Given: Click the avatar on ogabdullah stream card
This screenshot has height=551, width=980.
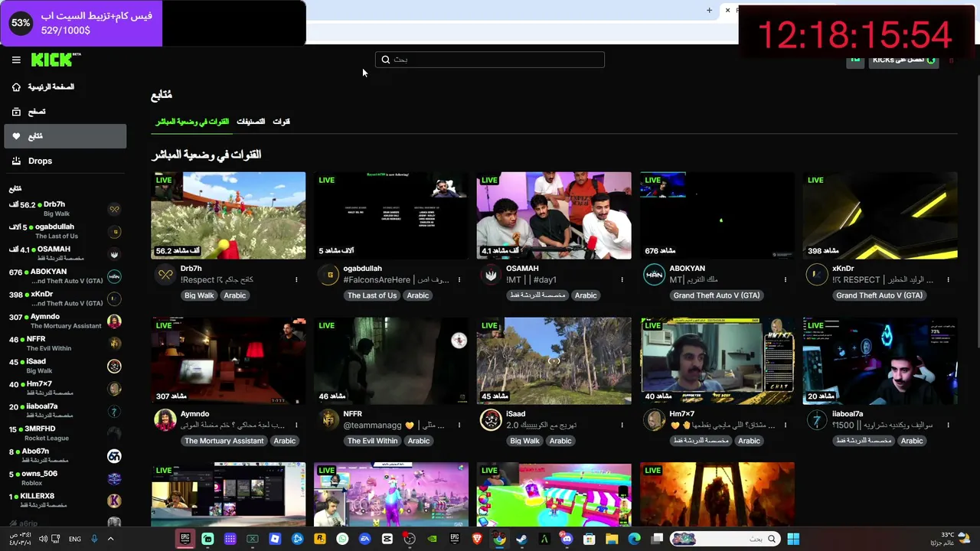Looking at the screenshot, I should tap(328, 275).
